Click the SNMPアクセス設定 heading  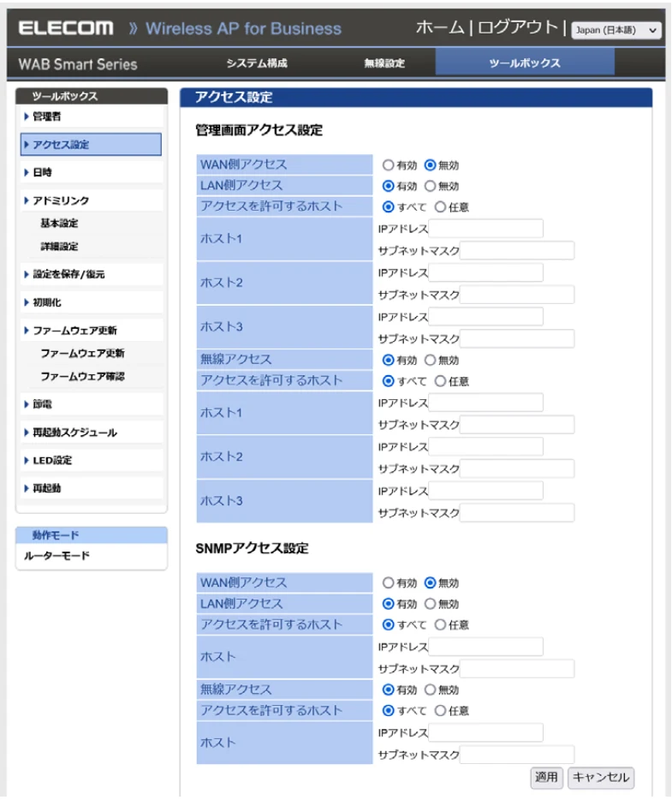pos(252,548)
